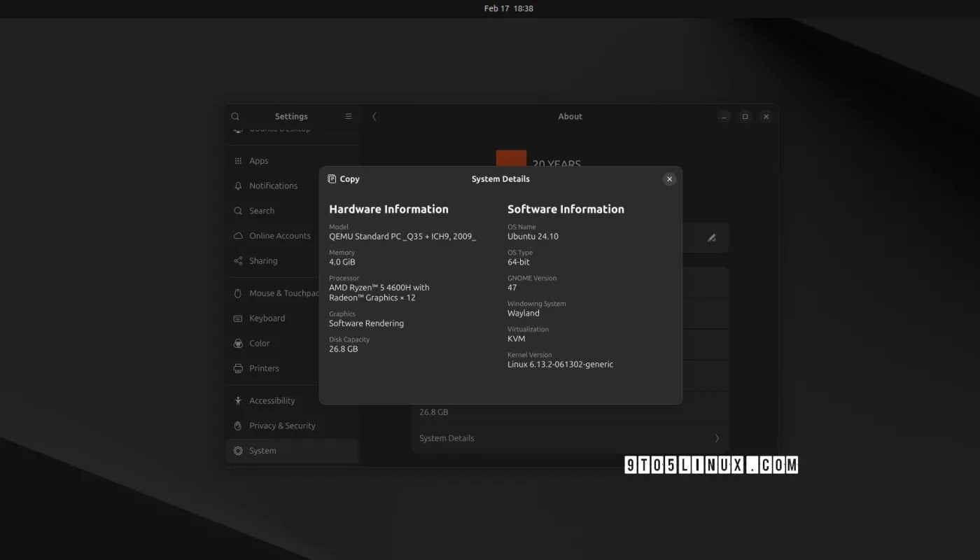
Task: Click the Software Information heading
Action: [566, 209]
